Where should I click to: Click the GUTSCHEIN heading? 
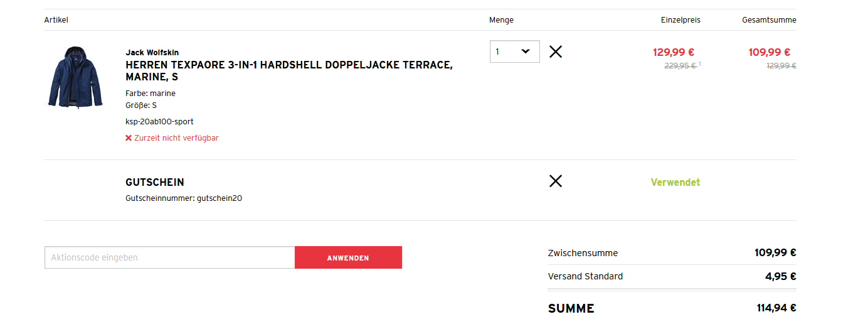coord(155,182)
